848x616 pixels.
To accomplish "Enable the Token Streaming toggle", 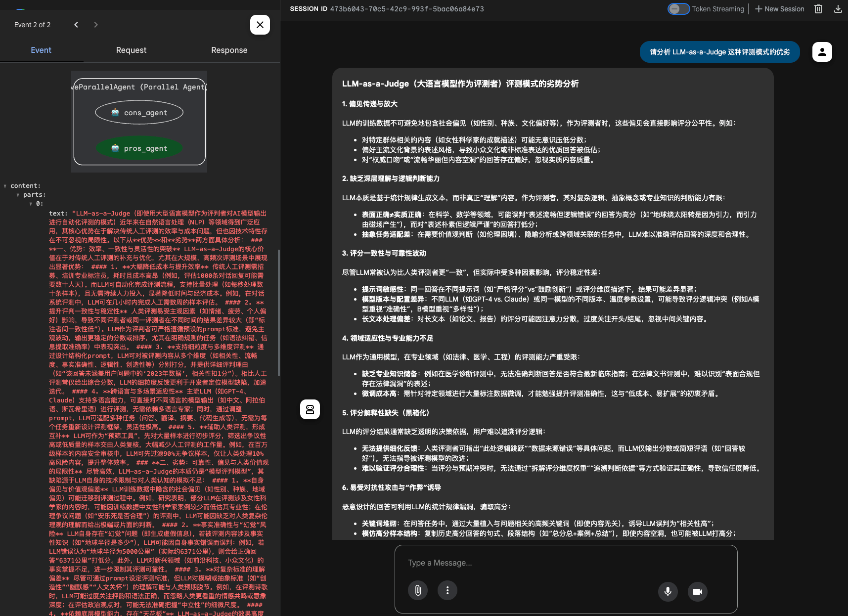I will pyautogui.click(x=678, y=9).
